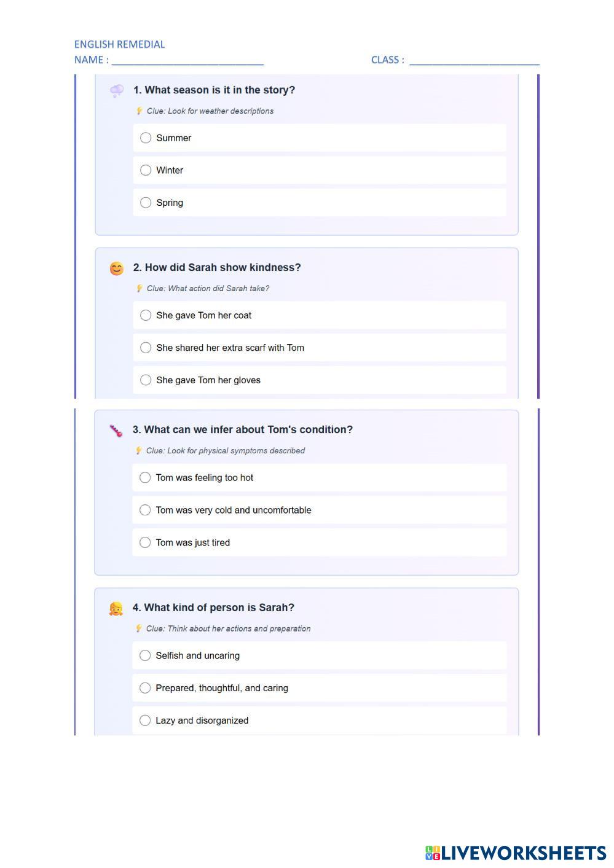Mark 'She gave Tom her gloves'
The image size is (614, 868).
tap(146, 380)
